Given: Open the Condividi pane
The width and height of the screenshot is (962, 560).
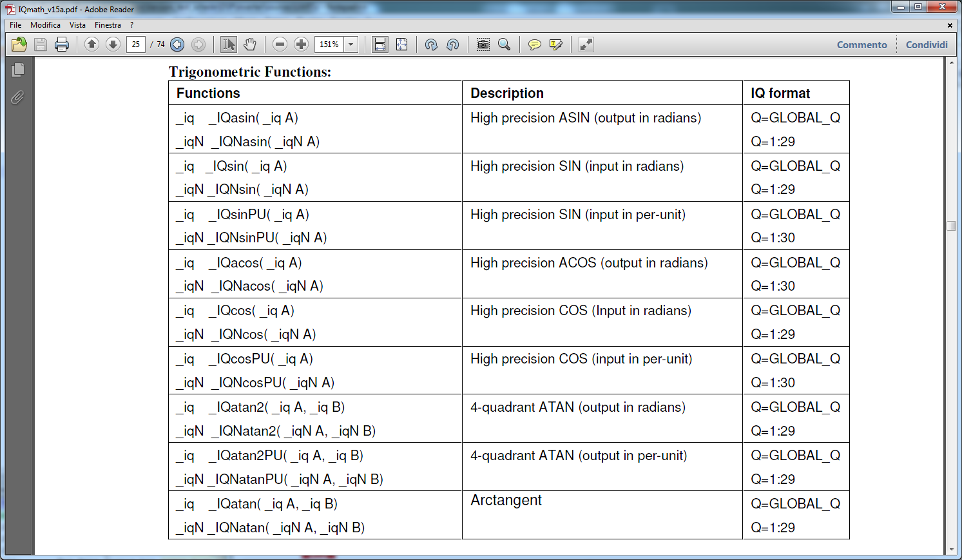Looking at the screenshot, I should click(x=927, y=44).
